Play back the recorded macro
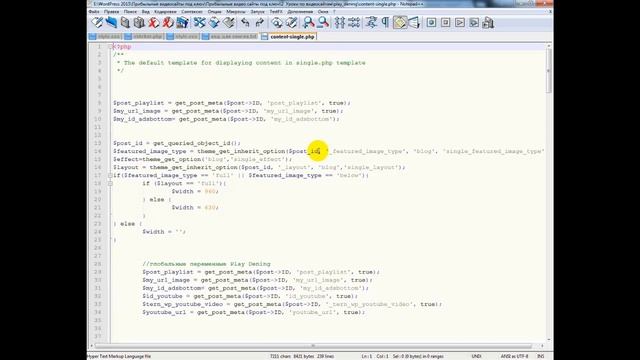640x360 pixels. point(460,23)
